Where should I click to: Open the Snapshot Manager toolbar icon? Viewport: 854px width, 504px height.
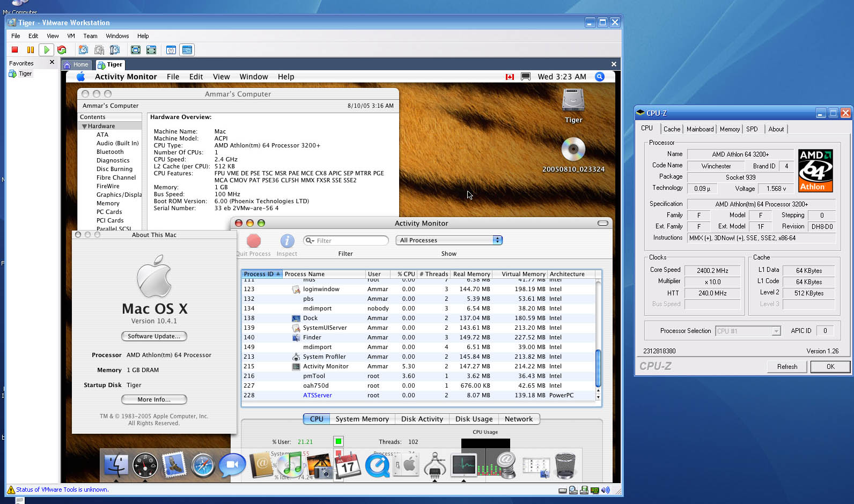[x=115, y=50]
